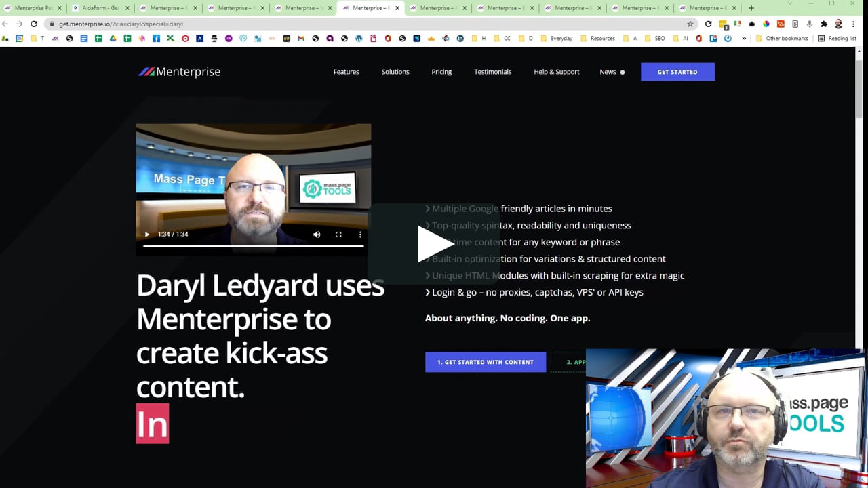Click the GET STARTED header button

pyautogui.click(x=677, y=72)
